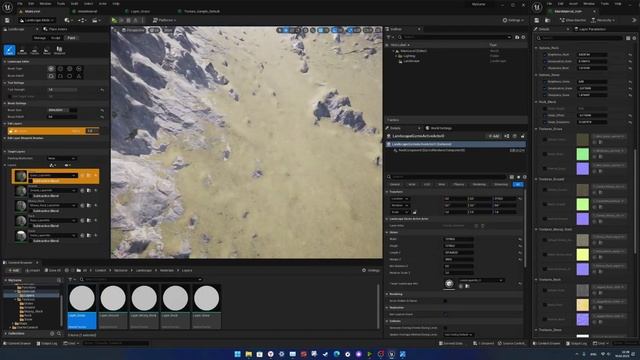640x360 pixels.
Task: Adjust the Brush Size slider
Action: [62, 110]
